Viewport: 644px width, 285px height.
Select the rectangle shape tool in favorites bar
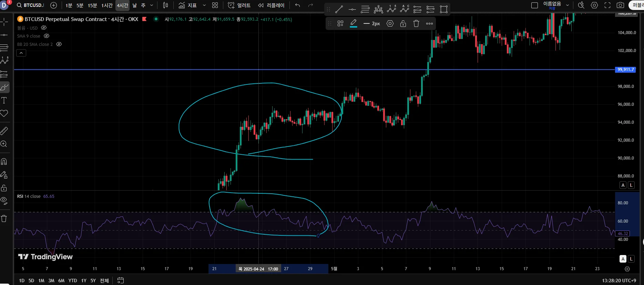(444, 9)
